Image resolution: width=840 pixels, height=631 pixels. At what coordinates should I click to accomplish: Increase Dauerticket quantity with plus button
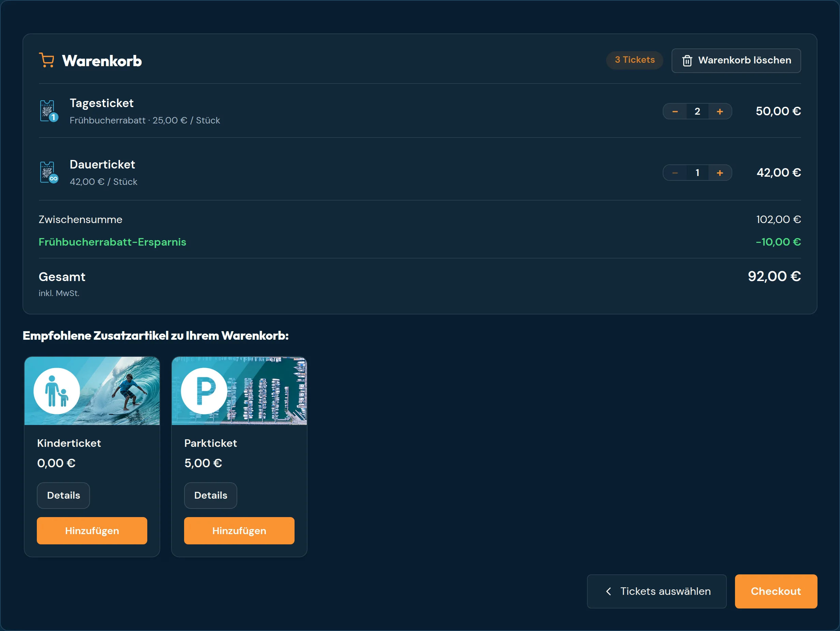720,173
